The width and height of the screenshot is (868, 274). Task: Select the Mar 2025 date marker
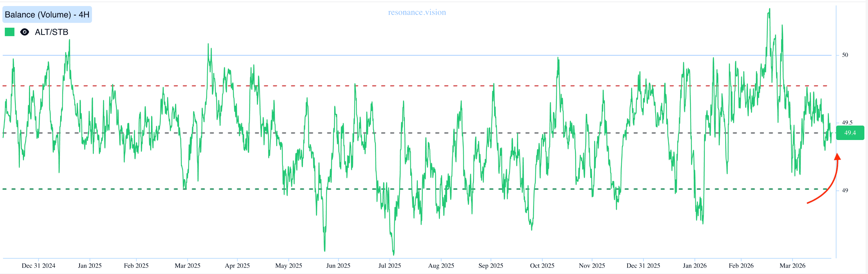coord(187,266)
